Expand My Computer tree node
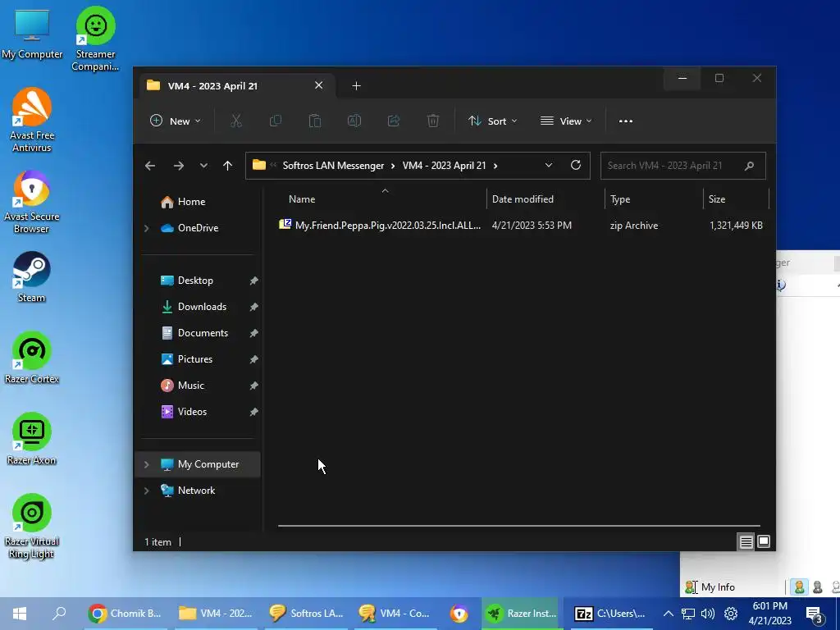The image size is (840, 630). point(146,464)
